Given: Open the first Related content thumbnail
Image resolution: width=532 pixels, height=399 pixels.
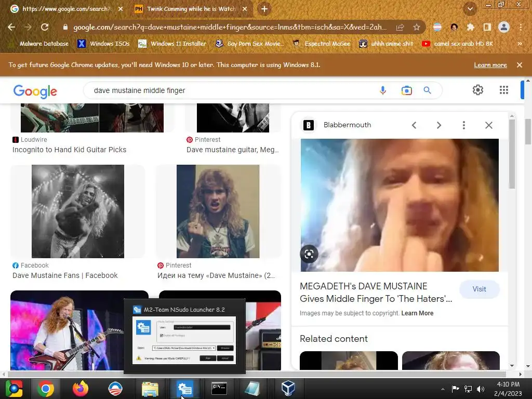Looking at the screenshot, I should point(349,361).
